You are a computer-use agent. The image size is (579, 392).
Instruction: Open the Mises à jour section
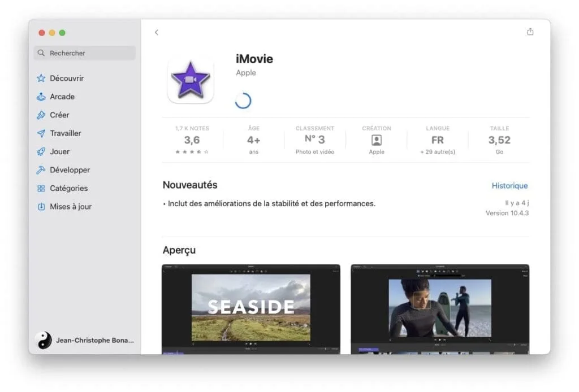[71, 207]
